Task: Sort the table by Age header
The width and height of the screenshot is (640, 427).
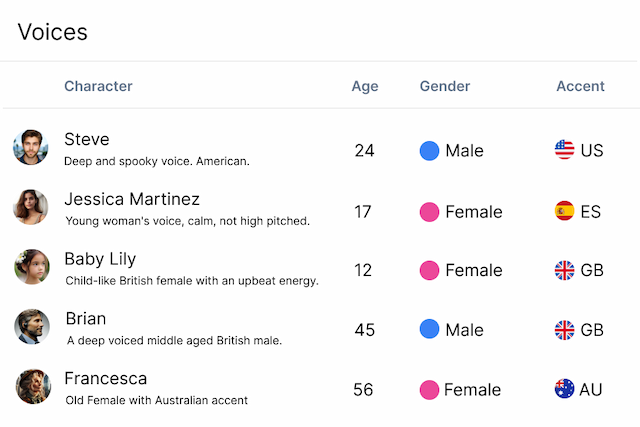Action: [365, 86]
